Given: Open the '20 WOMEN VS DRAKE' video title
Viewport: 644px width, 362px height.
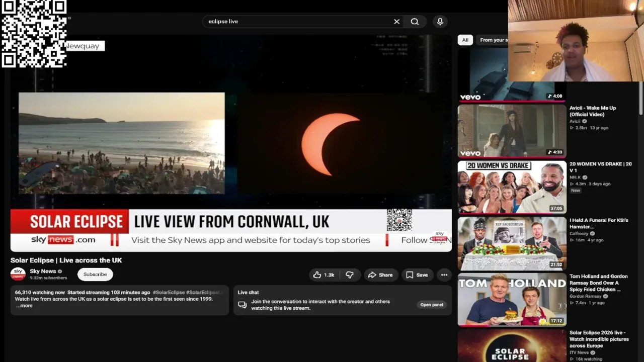Looking at the screenshot, I should [600, 167].
